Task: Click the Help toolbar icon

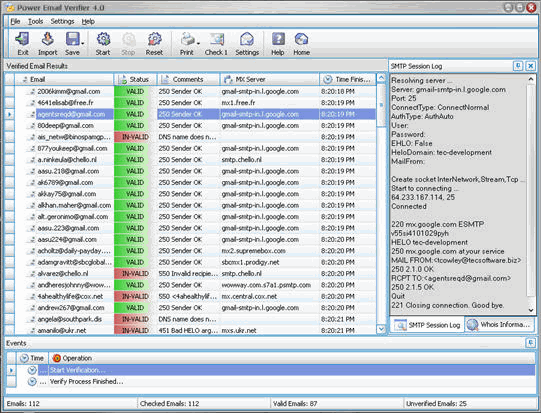Action: coord(278,43)
